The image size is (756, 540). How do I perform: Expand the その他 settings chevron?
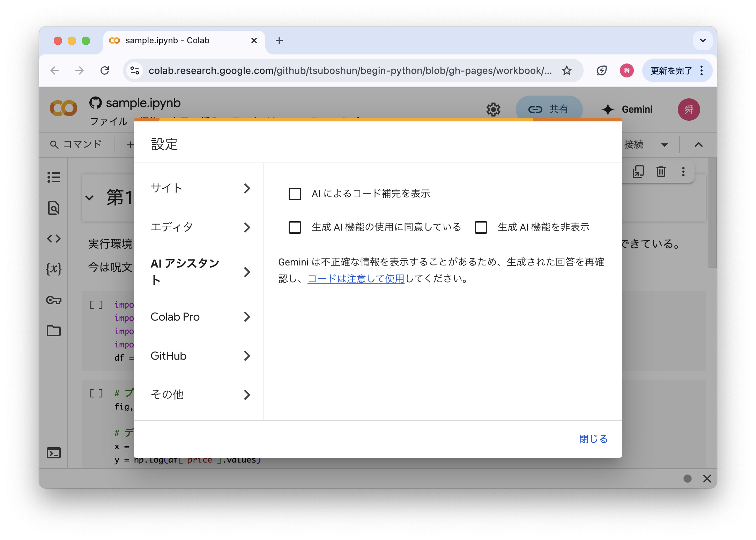[x=247, y=395]
